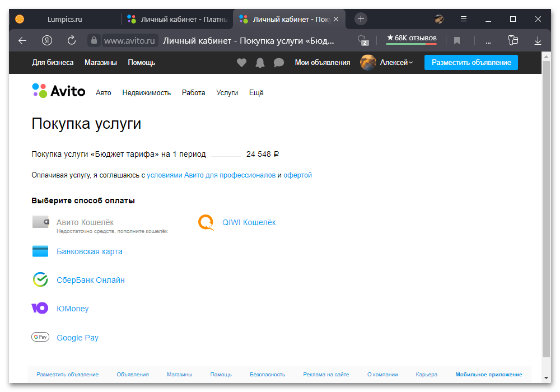This screenshot has width=560, height=392.
Task: Click the 24 548 ₽ price text
Action: pyautogui.click(x=263, y=154)
